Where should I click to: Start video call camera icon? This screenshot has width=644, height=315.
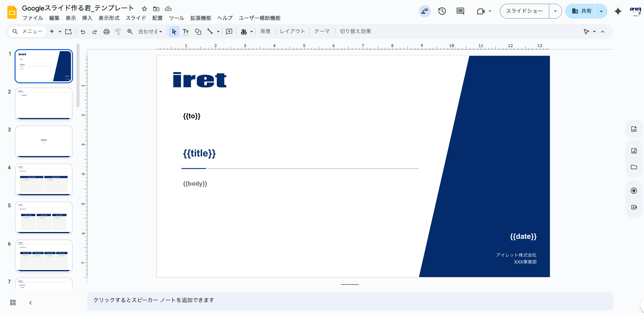coord(481,11)
